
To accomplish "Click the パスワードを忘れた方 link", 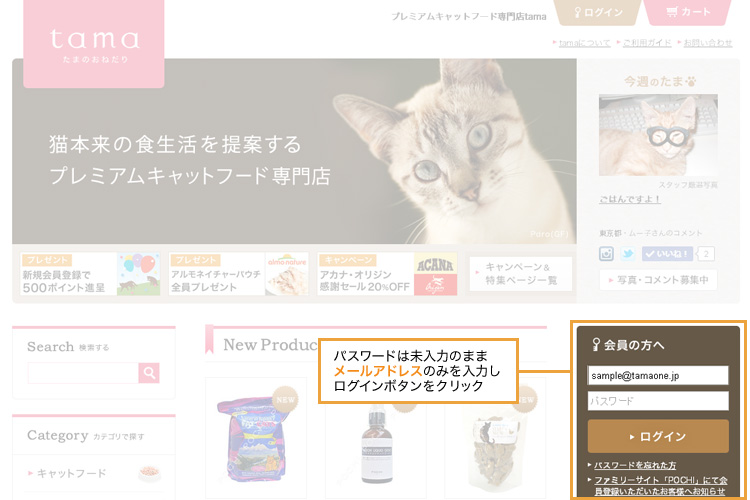I will point(635,465).
